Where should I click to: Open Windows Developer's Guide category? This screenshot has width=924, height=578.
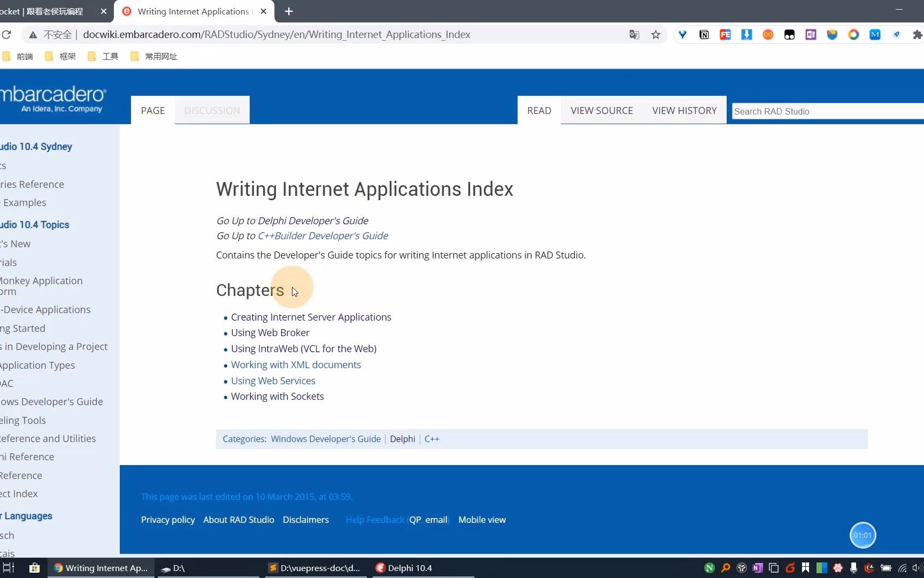pyautogui.click(x=326, y=439)
